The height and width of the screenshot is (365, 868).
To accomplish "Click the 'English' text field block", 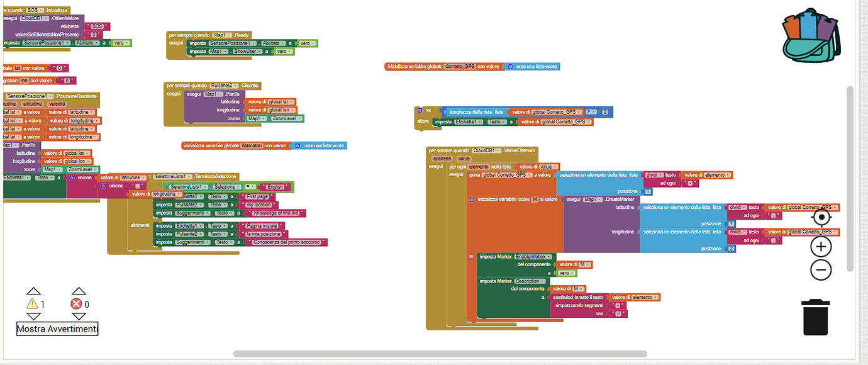I will (x=274, y=187).
